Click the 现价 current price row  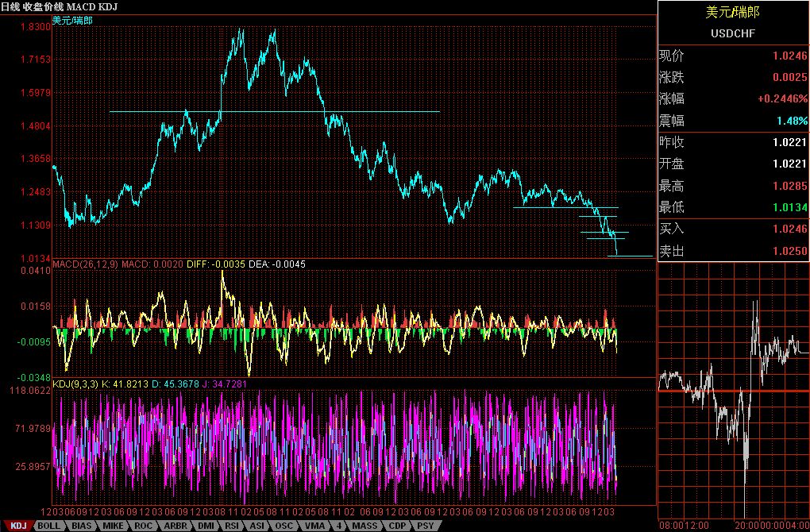click(733, 56)
